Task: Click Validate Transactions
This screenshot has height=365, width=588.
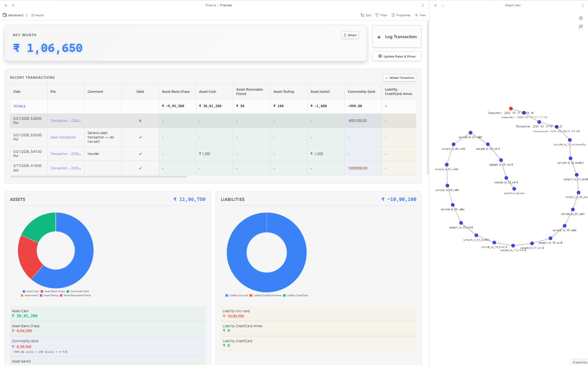Action: [x=399, y=78]
